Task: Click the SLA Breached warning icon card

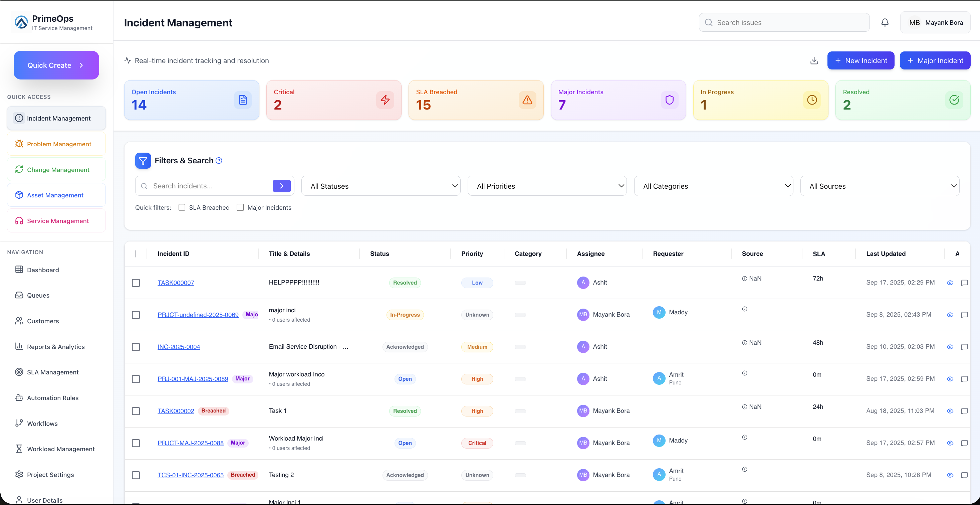Action: 527,100
